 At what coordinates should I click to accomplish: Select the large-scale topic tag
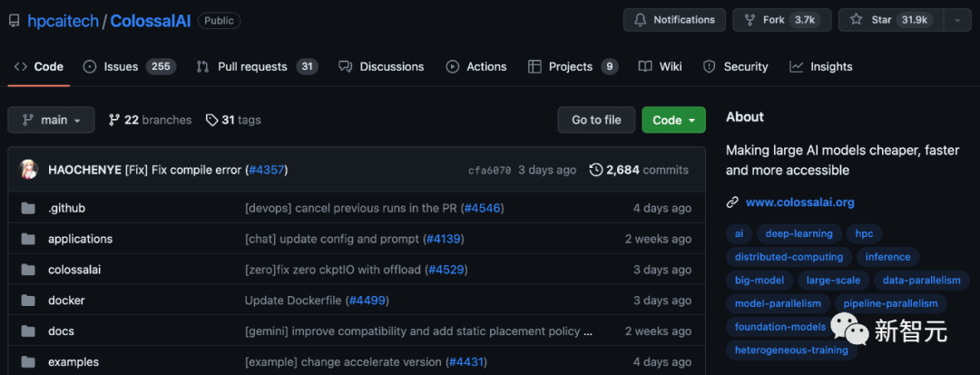pyautogui.click(x=833, y=280)
